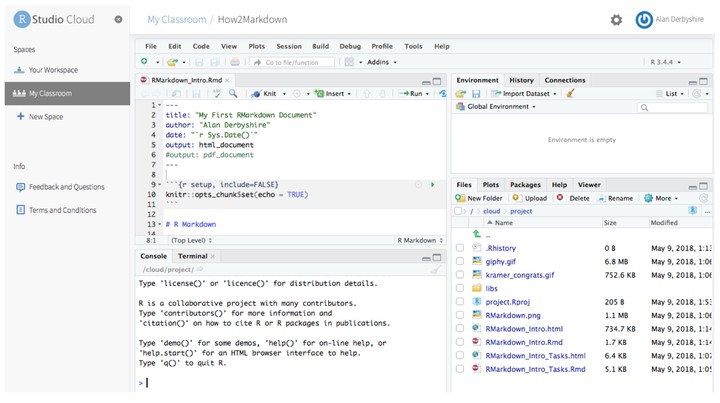Open the List view dropdown in Environment
This screenshot has width=720, height=403.
(670, 94)
